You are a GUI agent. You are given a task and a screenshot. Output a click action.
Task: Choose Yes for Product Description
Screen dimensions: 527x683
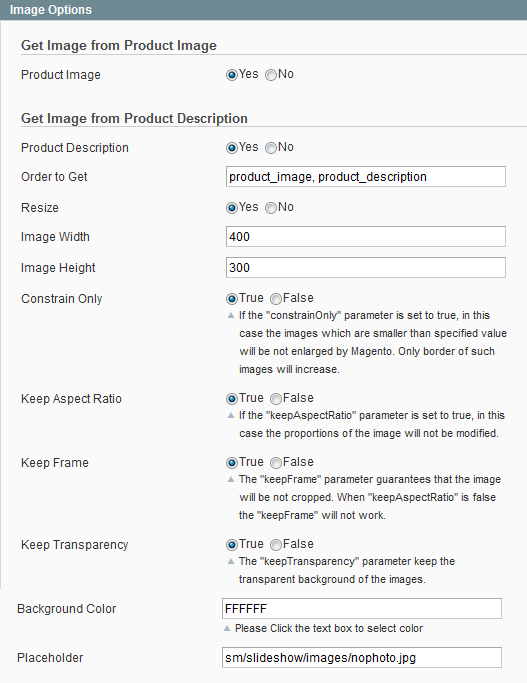click(232, 148)
